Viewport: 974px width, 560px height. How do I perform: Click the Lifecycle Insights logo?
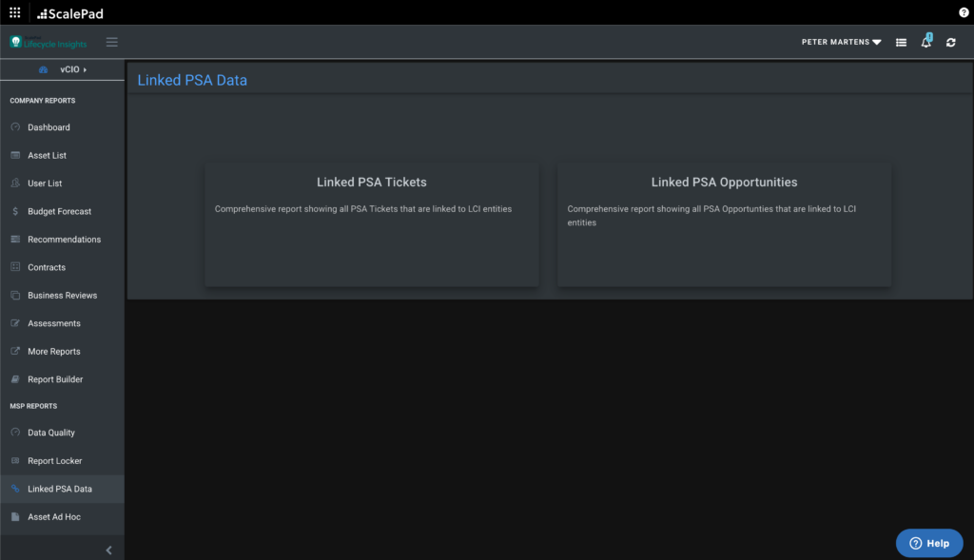(x=49, y=42)
